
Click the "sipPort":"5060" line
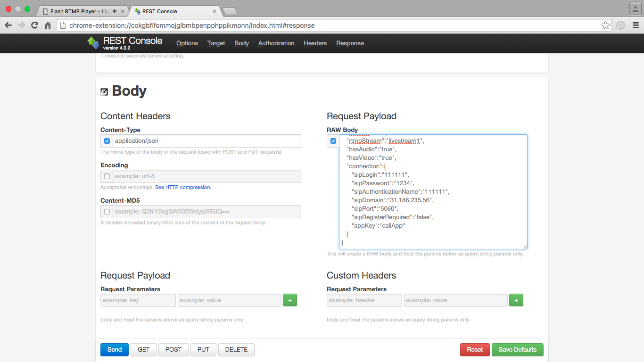[x=375, y=209]
